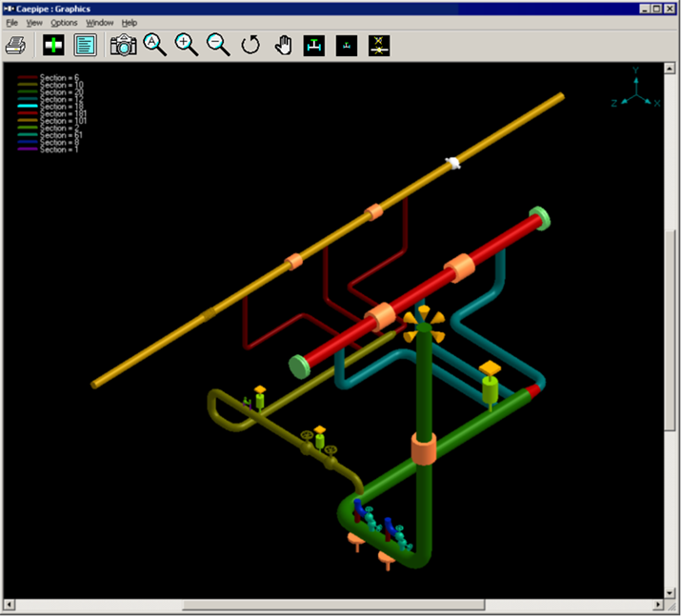Click the Zoom In magnifier
This screenshot has height=616, width=681.
(187, 45)
